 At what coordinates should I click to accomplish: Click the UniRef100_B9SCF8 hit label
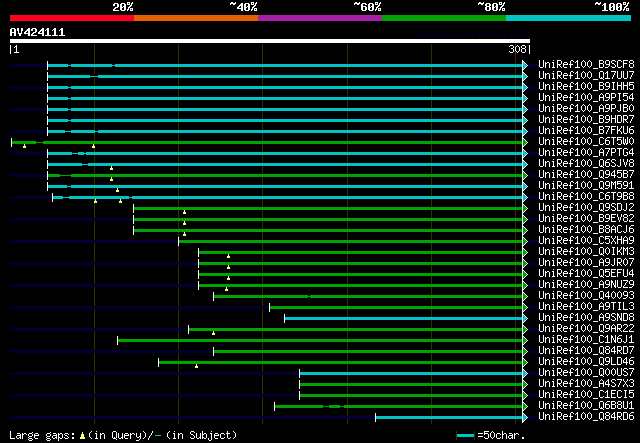586,64
